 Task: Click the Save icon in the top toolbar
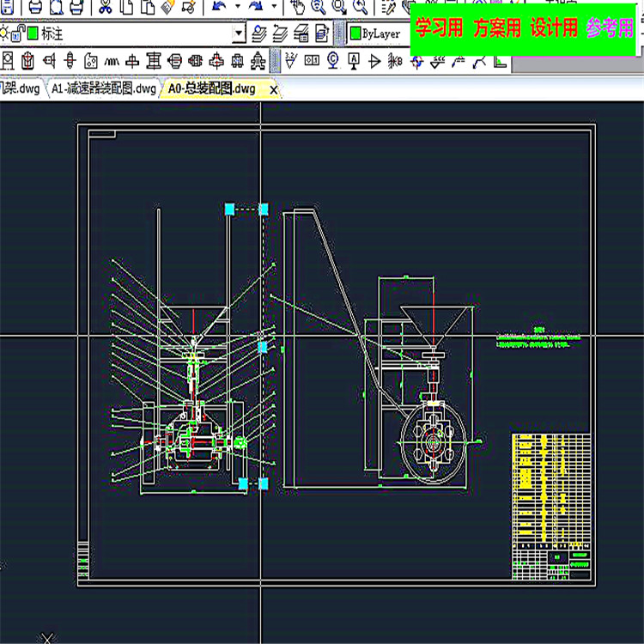pyautogui.click(x=8, y=7)
